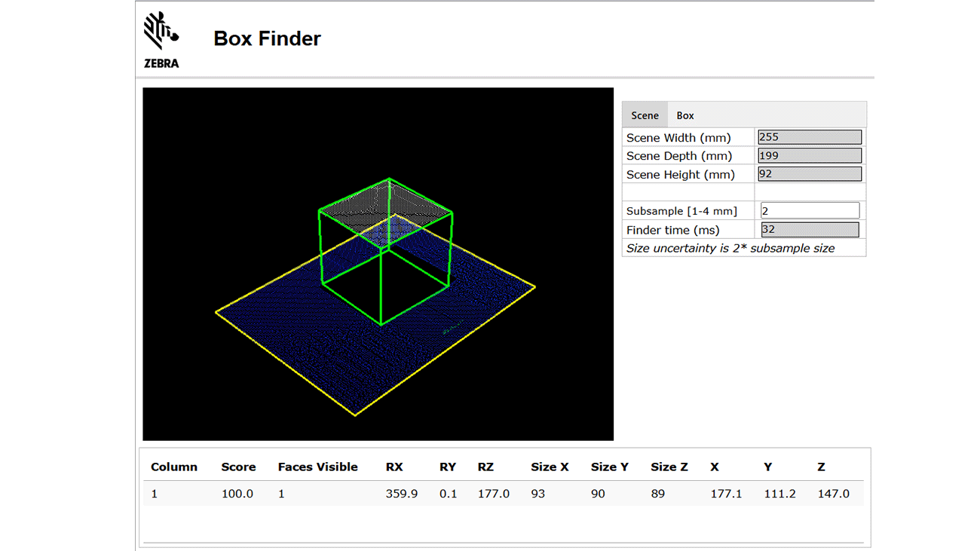Click the Scene Height value field

809,173
